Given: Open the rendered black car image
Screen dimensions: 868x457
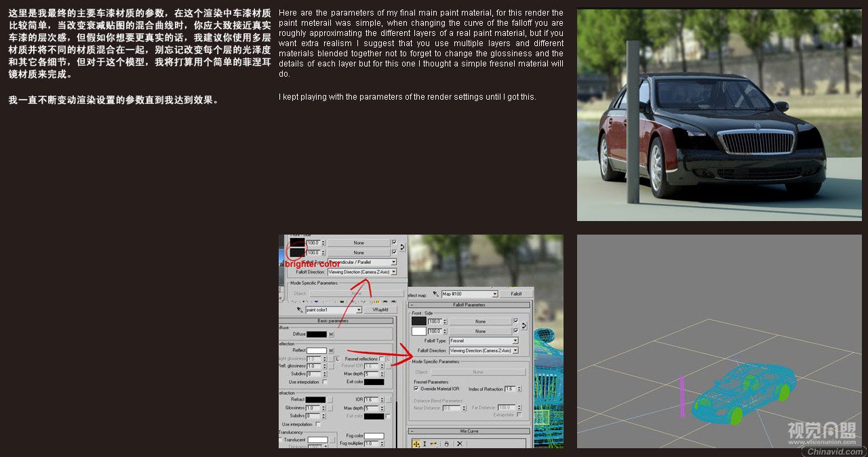Looking at the screenshot, I should [719, 115].
